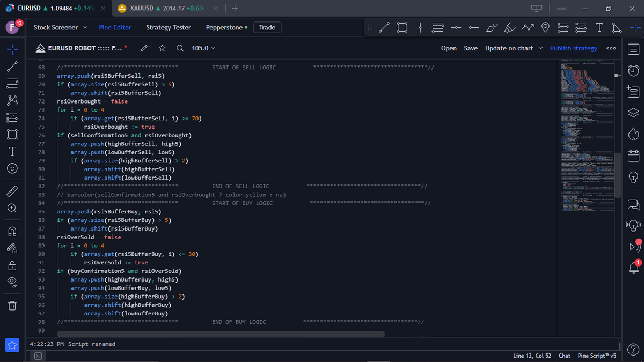Select location pin tool in favorites toolbar
This screenshot has height=362, width=644.
(x=545, y=27)
